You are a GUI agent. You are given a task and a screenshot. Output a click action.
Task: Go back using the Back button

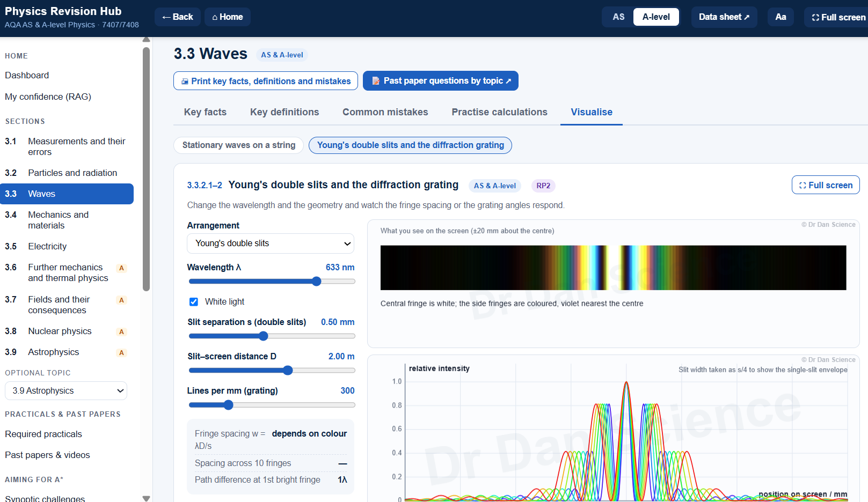click(178, 17)
